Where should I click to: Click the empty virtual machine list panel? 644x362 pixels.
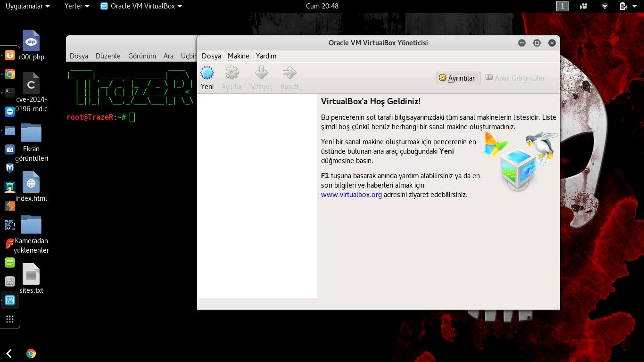257,196
